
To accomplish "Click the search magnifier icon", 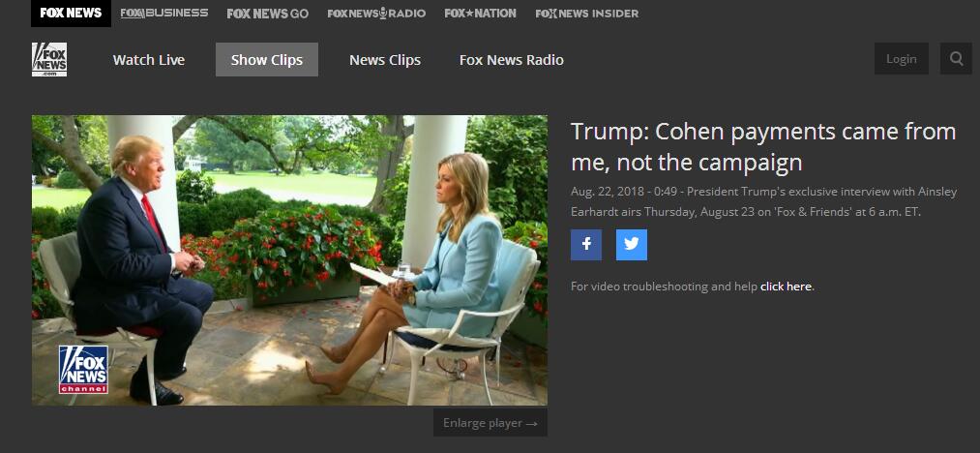I will point(956,59).
